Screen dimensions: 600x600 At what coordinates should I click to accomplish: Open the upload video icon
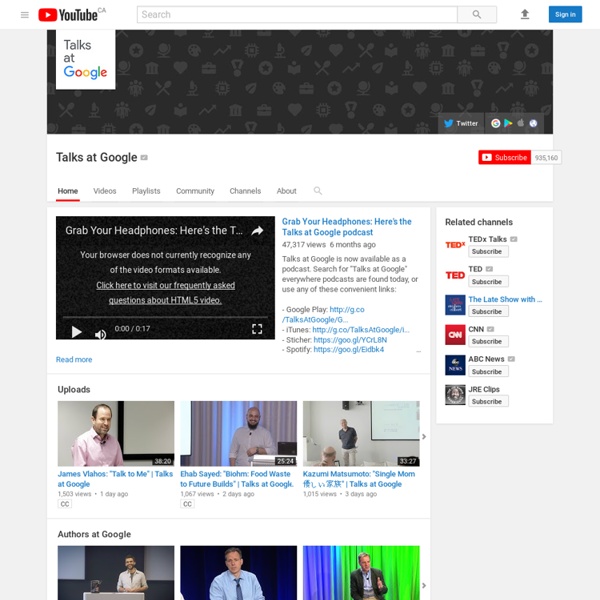click(x=525, y=15)
